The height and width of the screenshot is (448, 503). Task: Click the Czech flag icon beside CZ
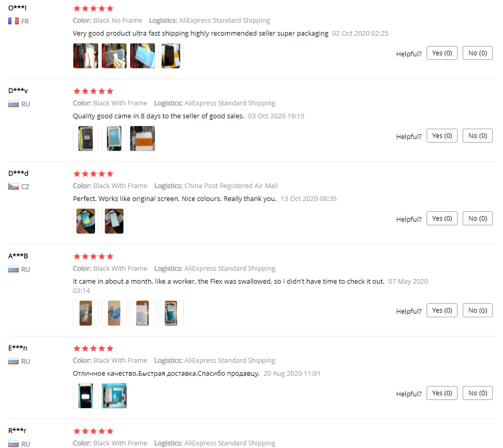pyautogui.click(x=13, y=187)
